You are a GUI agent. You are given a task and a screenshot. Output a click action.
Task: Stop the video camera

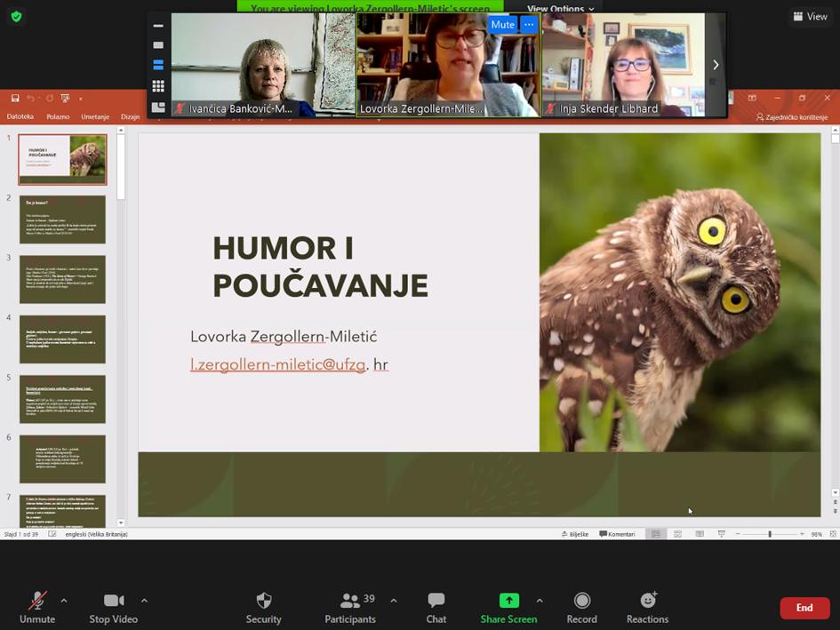(114, 608)
